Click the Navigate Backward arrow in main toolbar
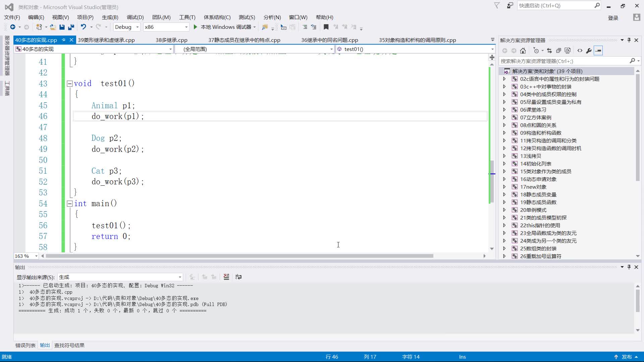 (13, 27)
